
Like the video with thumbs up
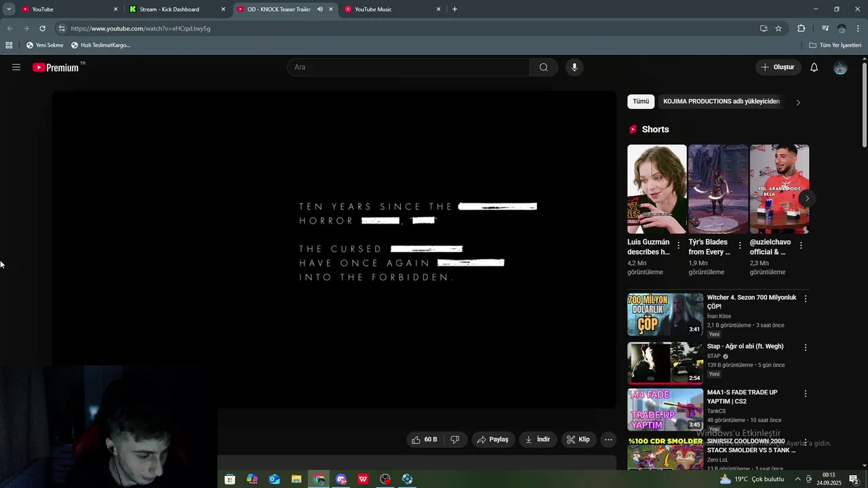[x=425, y=439]
